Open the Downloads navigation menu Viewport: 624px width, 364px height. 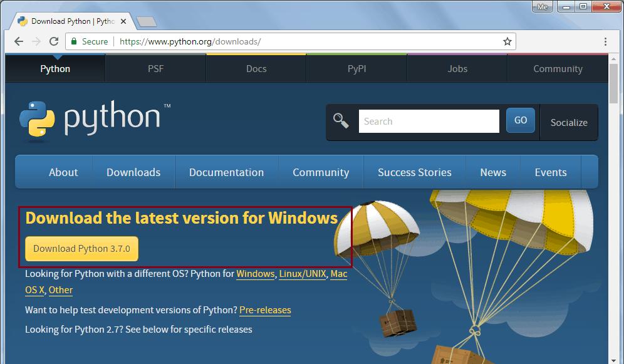pyautogui.click(x=133, y=172)
